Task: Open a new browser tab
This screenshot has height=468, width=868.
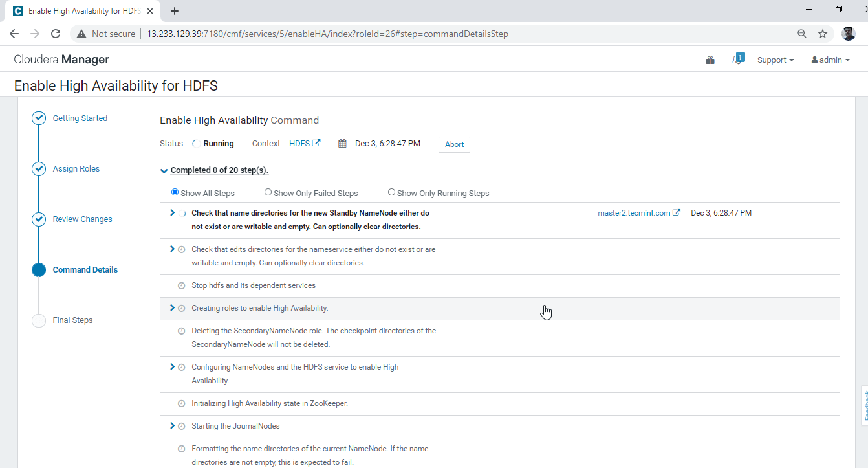Action: (175, 11)
